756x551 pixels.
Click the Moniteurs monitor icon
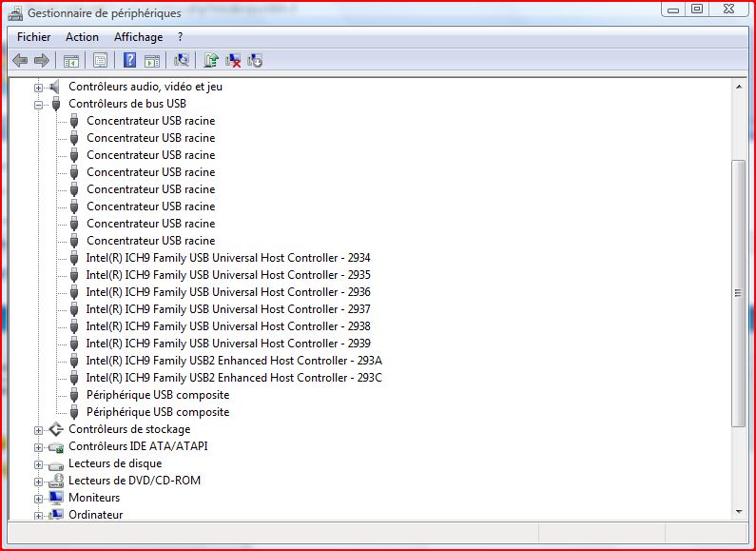pyautogui.click(x=56, y=498)
